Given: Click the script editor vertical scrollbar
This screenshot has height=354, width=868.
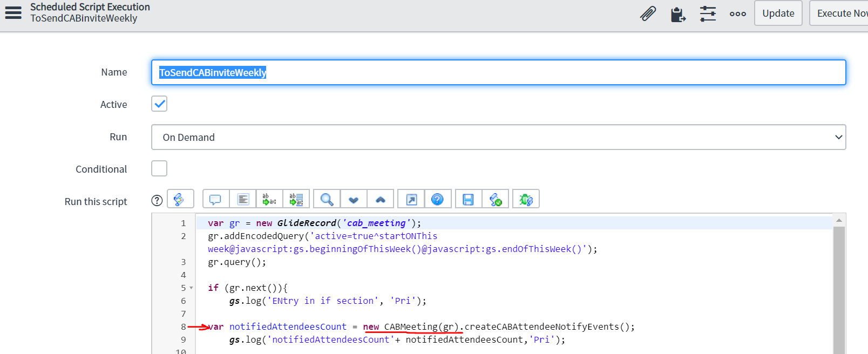Looking at the screenshot, I should 839,286.
